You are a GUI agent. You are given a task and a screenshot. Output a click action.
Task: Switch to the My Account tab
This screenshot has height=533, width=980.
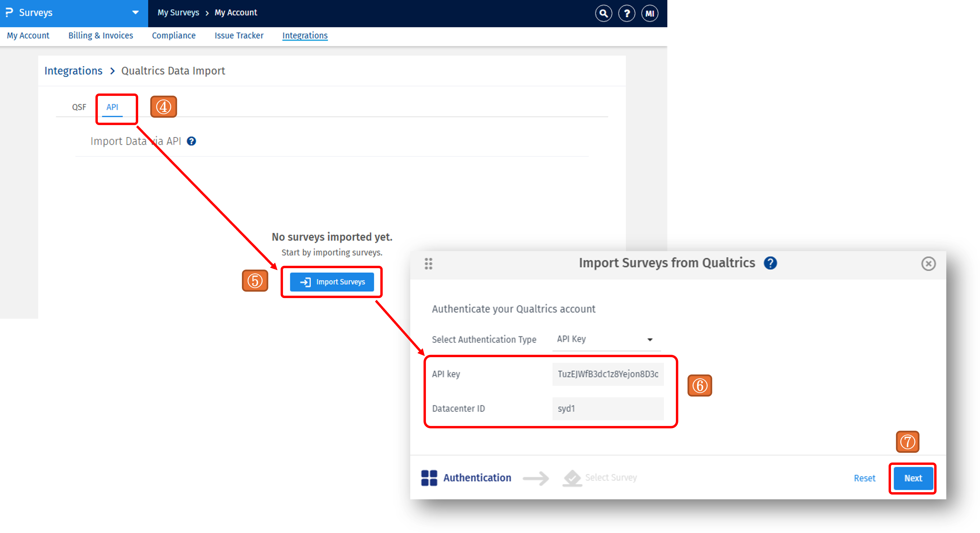28,35
